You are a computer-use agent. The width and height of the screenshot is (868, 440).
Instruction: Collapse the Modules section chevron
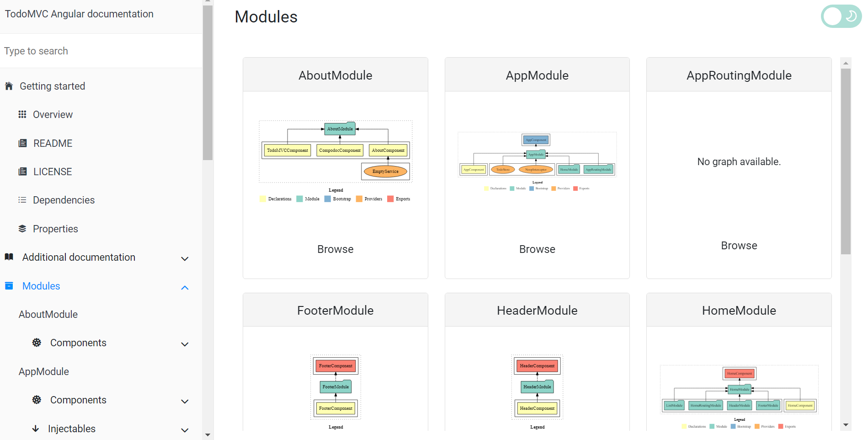185,288
